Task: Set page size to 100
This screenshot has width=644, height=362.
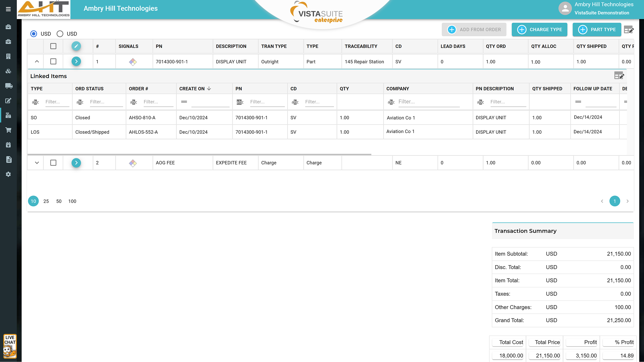Action: coord(72,201)
